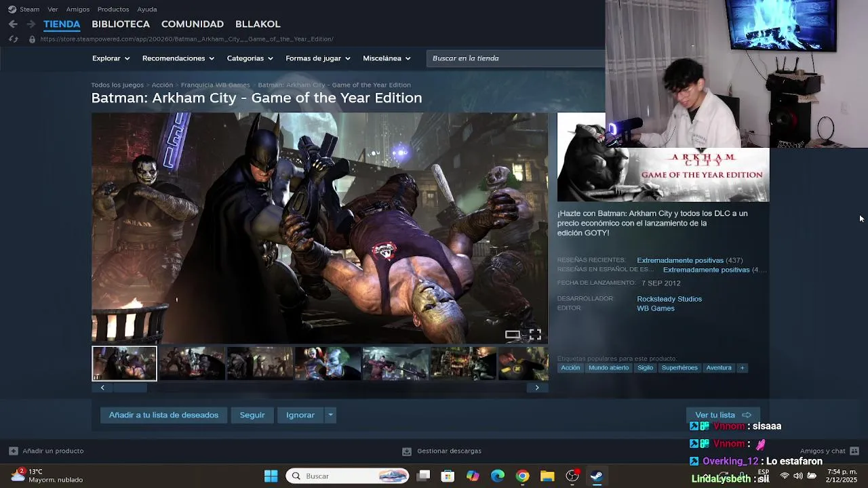Open Microsoft Edge from the taskbar
Viewport: 868px width, 488px height.
click(498, 476)
